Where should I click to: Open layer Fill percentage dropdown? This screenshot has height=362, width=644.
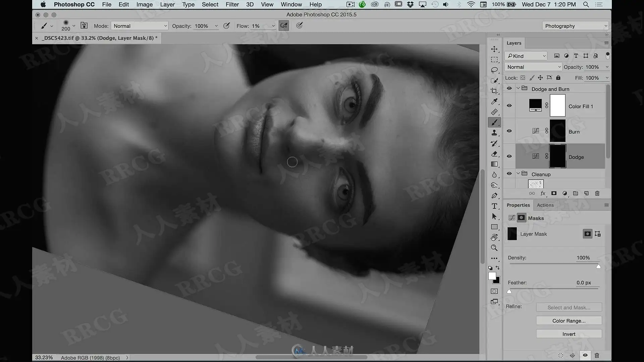[607, 78]
